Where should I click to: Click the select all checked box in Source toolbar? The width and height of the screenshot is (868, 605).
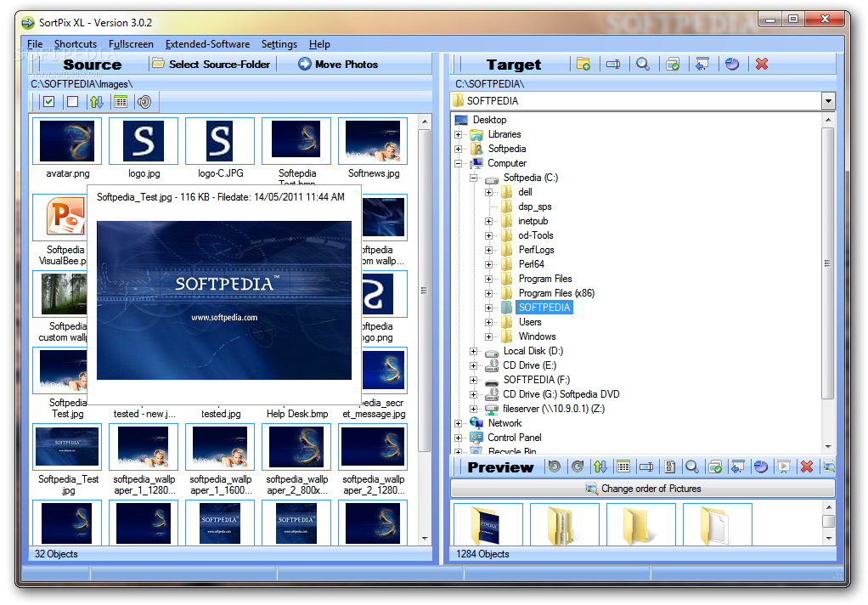click(x=49, y=102)
